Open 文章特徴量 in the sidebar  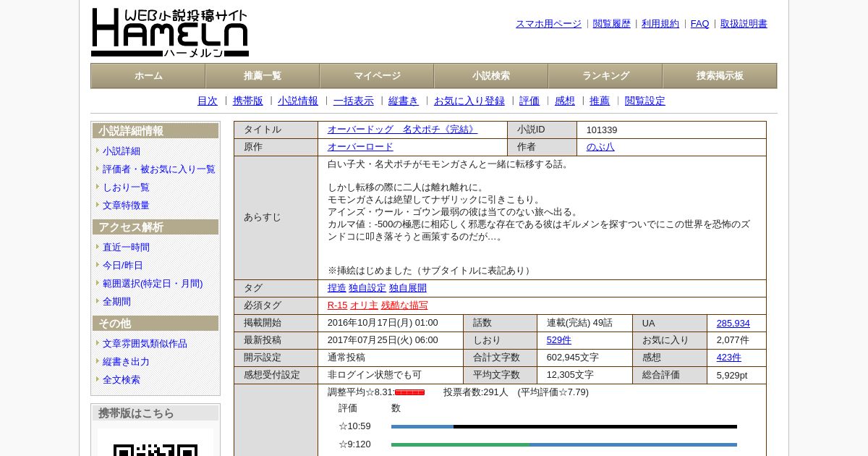[x=126, y=206]
